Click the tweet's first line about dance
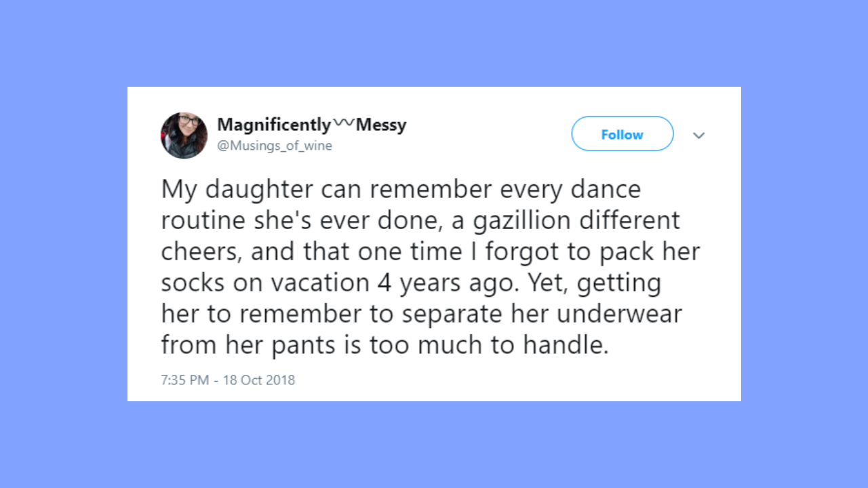868x488 pixels. [400, 189]
